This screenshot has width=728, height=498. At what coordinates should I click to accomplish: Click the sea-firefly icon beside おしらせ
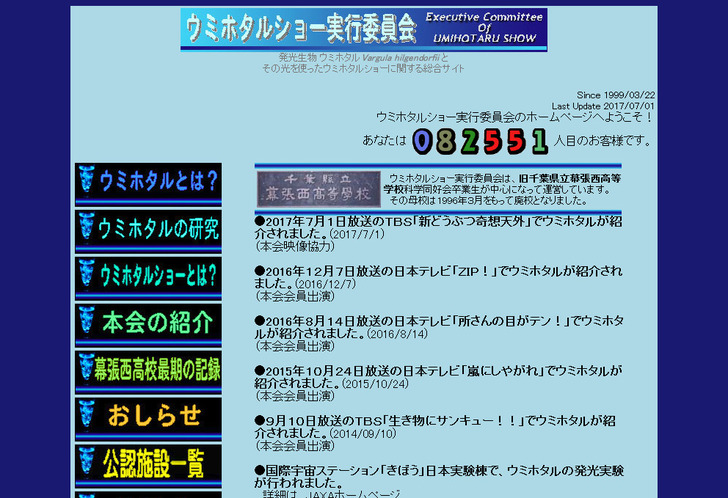coord(86,415)
